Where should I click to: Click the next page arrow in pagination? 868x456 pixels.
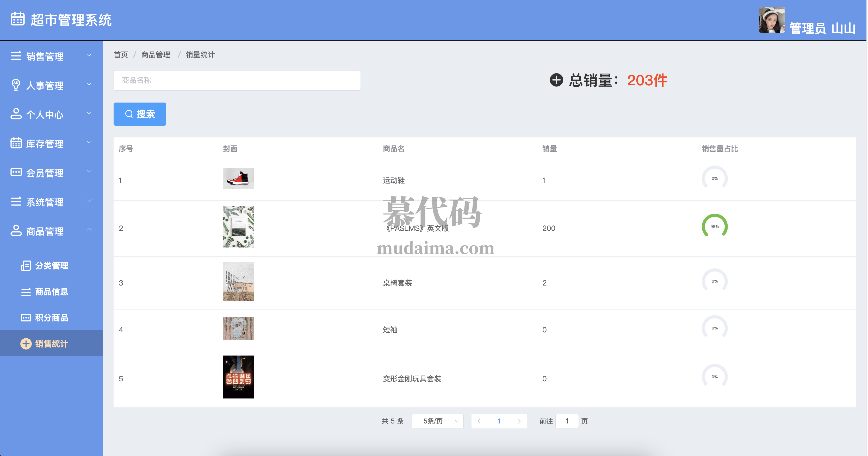click(519, 421)
